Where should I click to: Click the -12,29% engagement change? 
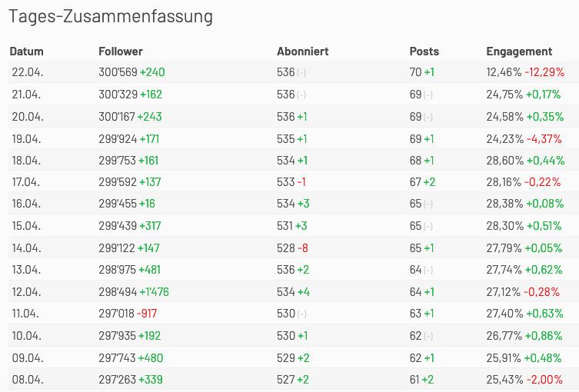click(x=544, y=72)
